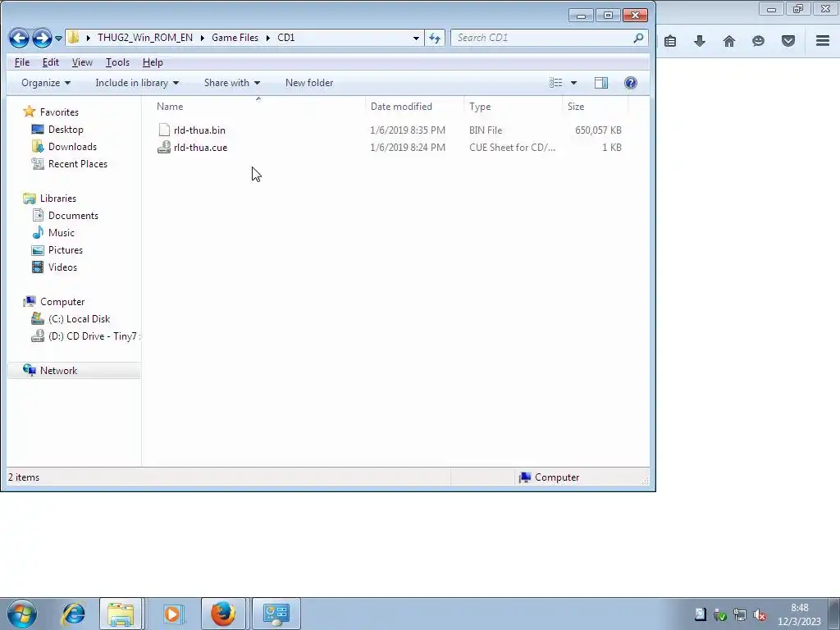Click Firefox Pocket icon
The height and width of the screenshot is (630, 840).
click(x=788, y=41)
